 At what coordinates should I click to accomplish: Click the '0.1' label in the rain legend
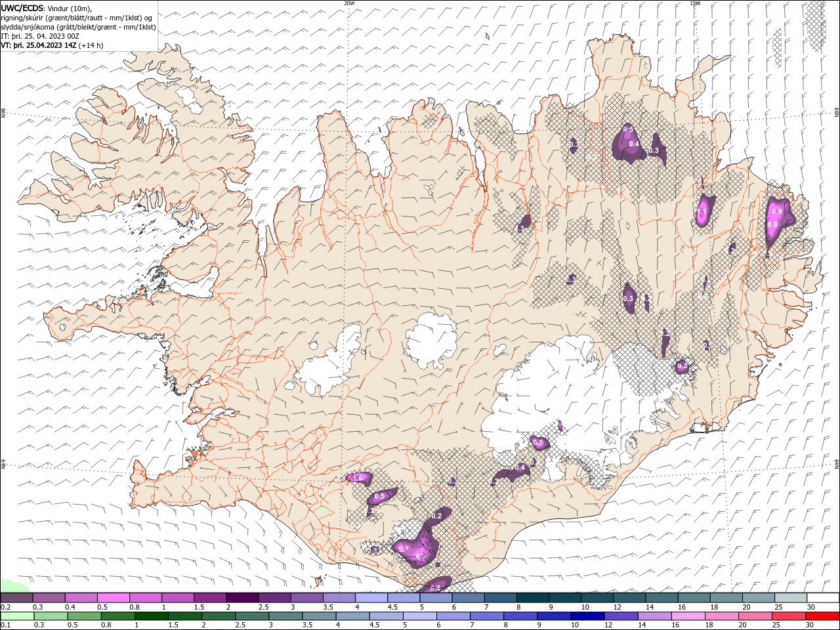[x=5, y=625]
